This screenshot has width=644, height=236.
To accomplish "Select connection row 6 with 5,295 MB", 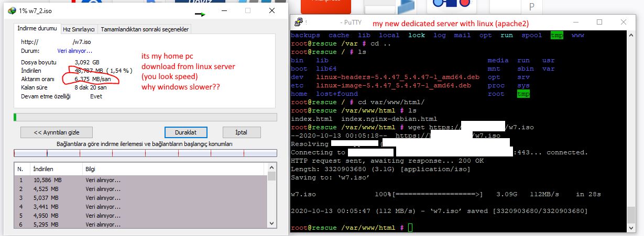I will pyautogui.click(x=141, y=224).
